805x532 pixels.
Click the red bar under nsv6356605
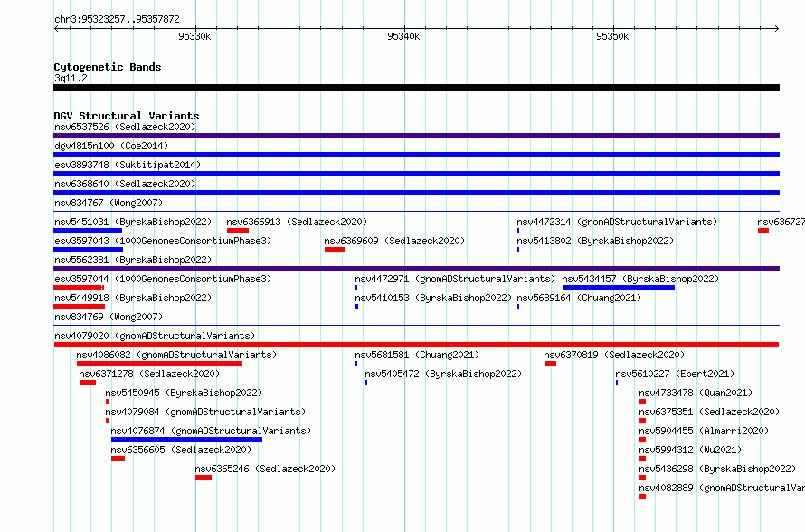click(118, 459)
